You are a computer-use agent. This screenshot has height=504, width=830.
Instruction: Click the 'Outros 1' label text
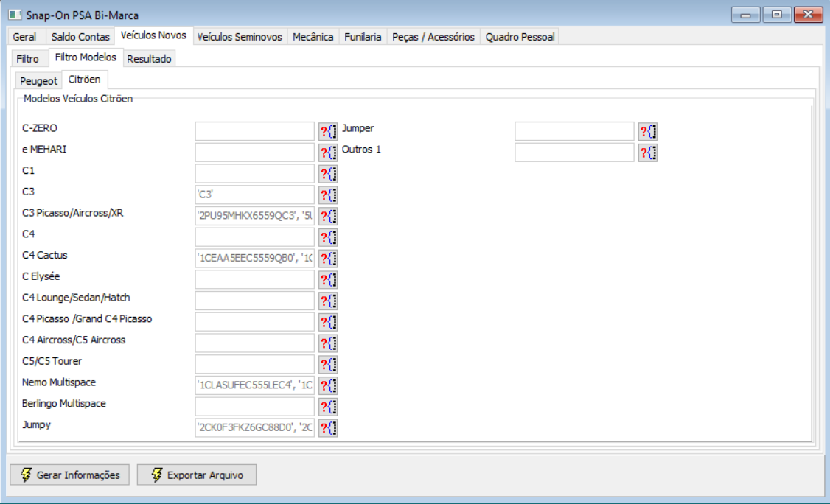pyautogui.click(x=361, y=150)
